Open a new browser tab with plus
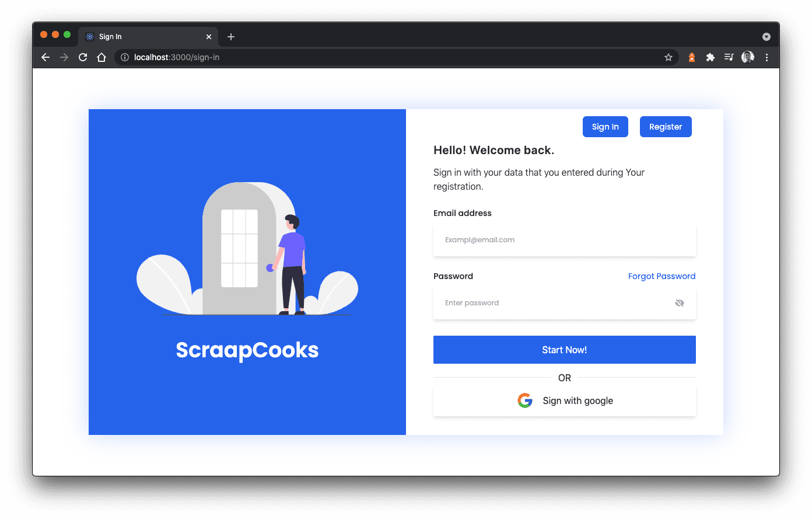 [x=231, y=37]
